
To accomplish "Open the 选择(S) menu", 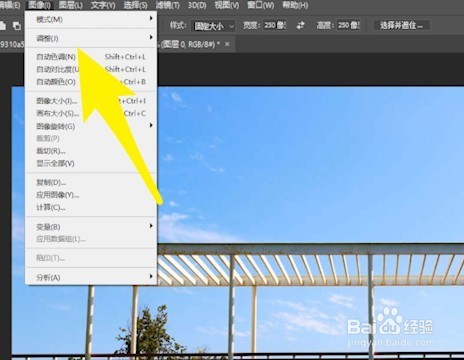I will click(135, 5).
